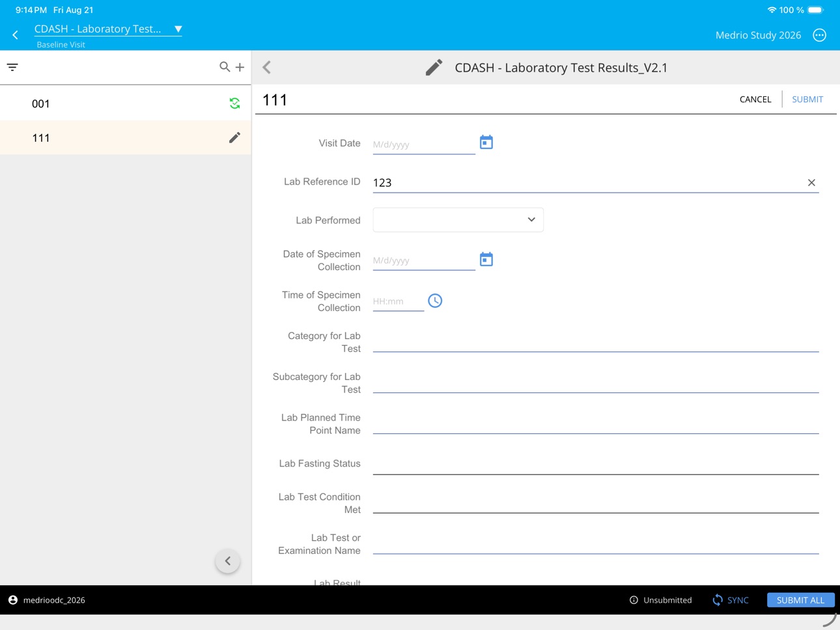The height and width of the screenshot is (630, 840).
Task: Go to the previous form with chevron
Action: (266, 67)
